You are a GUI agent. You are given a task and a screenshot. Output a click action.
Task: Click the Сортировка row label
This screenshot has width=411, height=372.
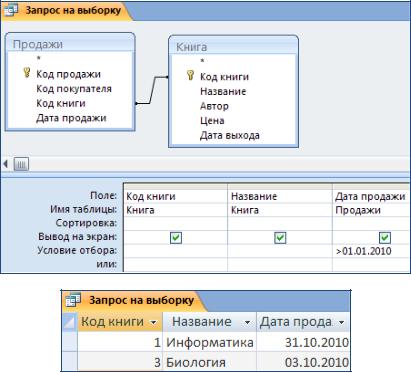pyautogui.click(x=86, y=223)
